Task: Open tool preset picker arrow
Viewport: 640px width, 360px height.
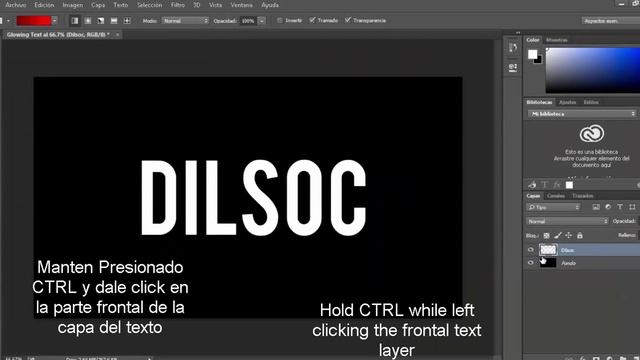Action: point(8,20)
